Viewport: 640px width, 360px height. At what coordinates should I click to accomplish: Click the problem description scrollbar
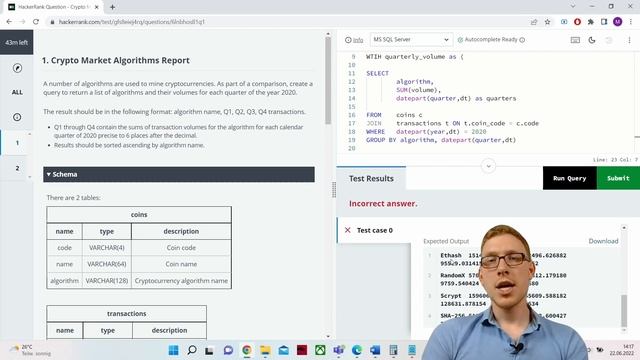(x=328, y=81)
